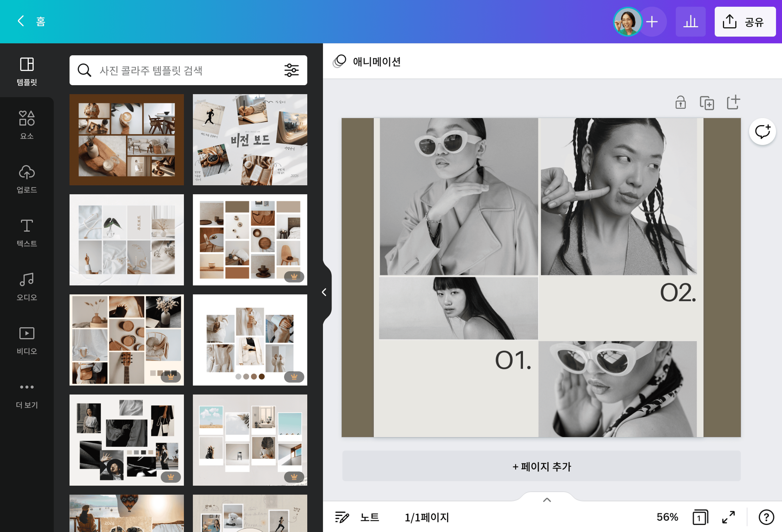Select the terracotta grid collage template
Image resolution: width=782 pixels, height=532 pixels.
(x=250, y=240)
